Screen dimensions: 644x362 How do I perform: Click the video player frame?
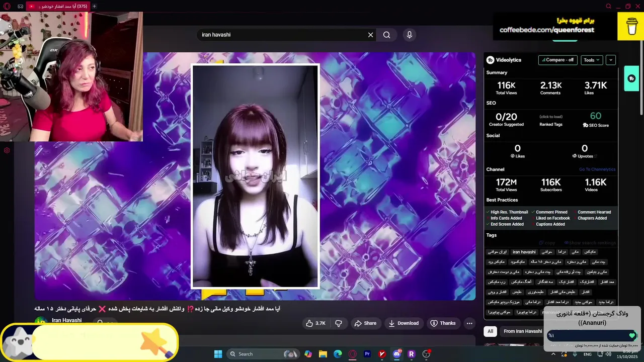pyautogui.click(x=255, y=176)
